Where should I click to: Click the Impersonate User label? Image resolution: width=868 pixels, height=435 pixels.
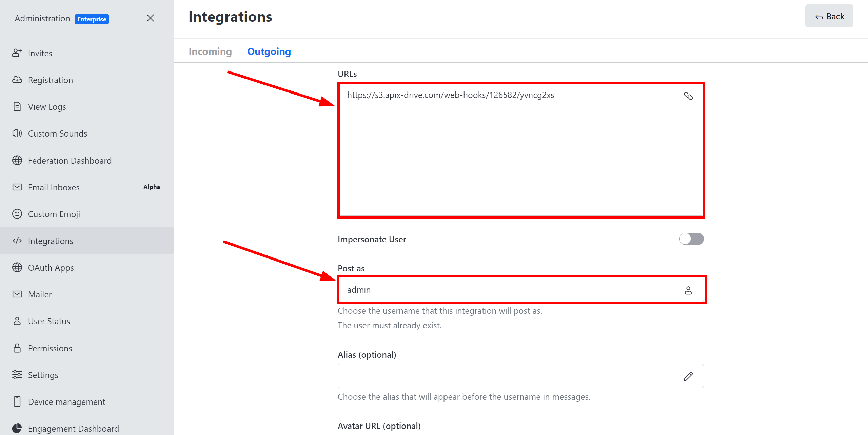[x=372, y=239]
